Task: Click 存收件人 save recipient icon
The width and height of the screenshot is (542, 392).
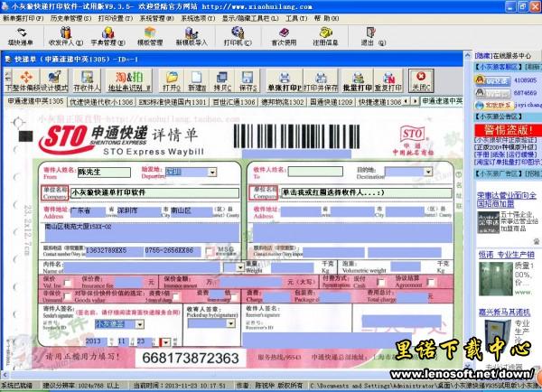Action: point(87,80)
